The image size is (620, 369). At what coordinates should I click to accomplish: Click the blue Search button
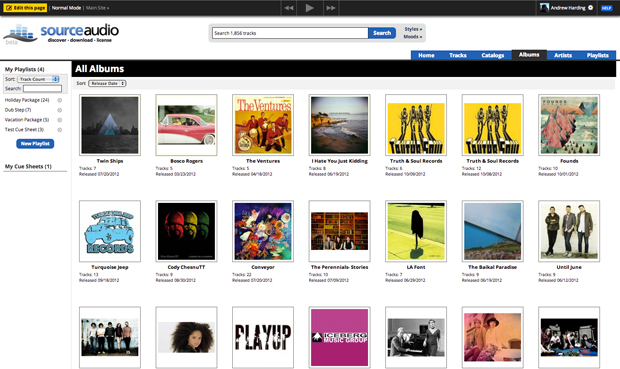[382, 33]
